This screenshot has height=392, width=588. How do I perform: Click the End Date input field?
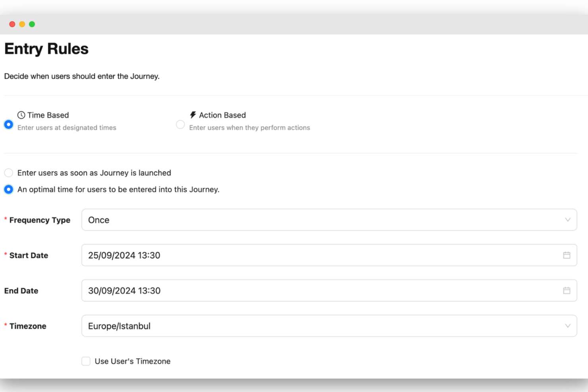click(278, 290)
